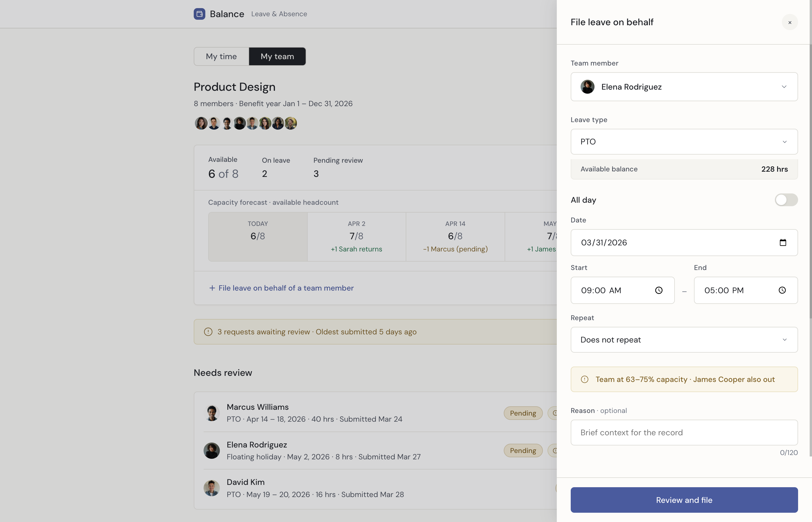Click the clock icon in the Start time field
Viewport: 812px width, 522px height.
[659, 290]
